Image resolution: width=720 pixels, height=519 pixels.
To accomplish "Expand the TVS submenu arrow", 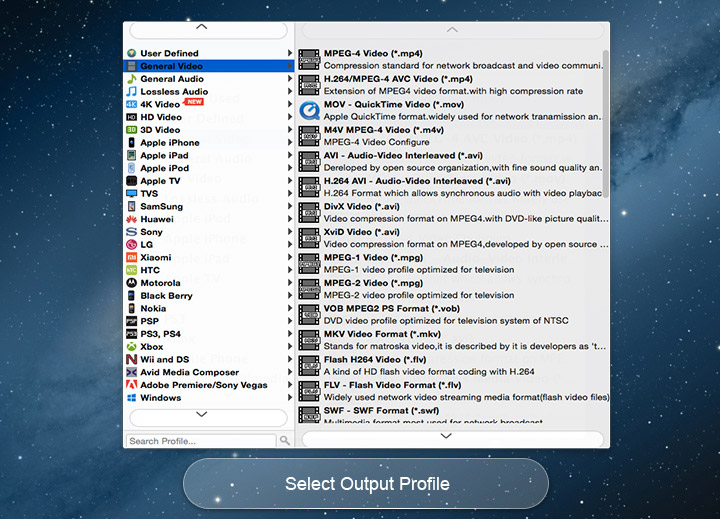I will (290, 193).
